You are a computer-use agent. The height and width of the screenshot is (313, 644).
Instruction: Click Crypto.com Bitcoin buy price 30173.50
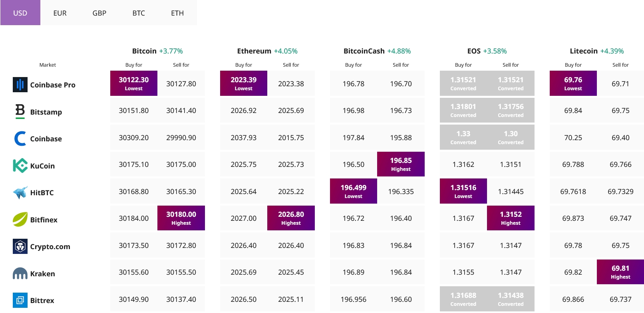pos(134,245)
